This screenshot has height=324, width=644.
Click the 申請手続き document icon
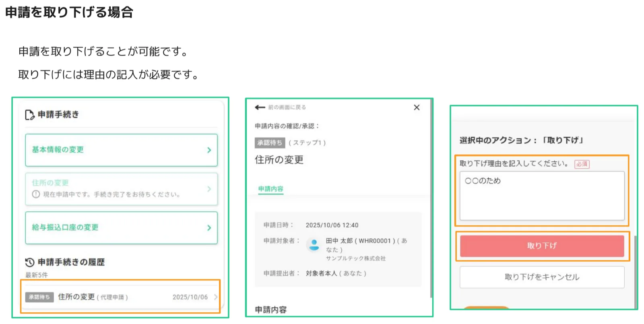(x=30, y=115)
